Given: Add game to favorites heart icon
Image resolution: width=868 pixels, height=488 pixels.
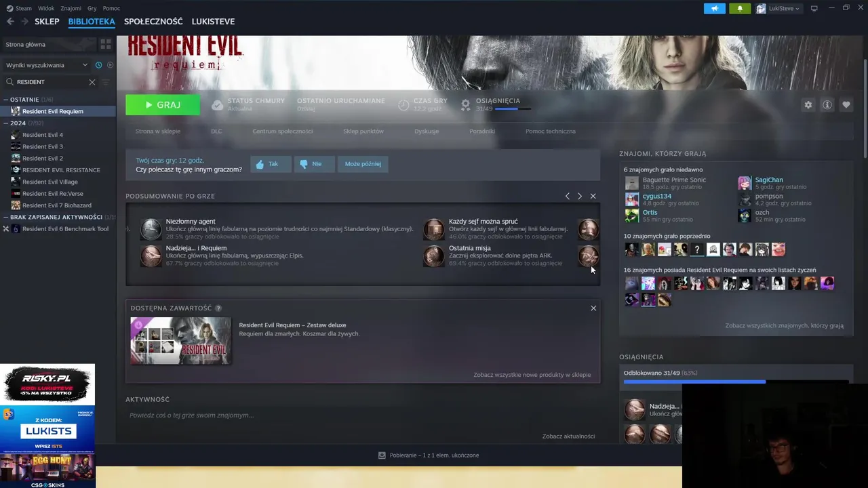Looking at the screenshot, I should click(846, 105).
